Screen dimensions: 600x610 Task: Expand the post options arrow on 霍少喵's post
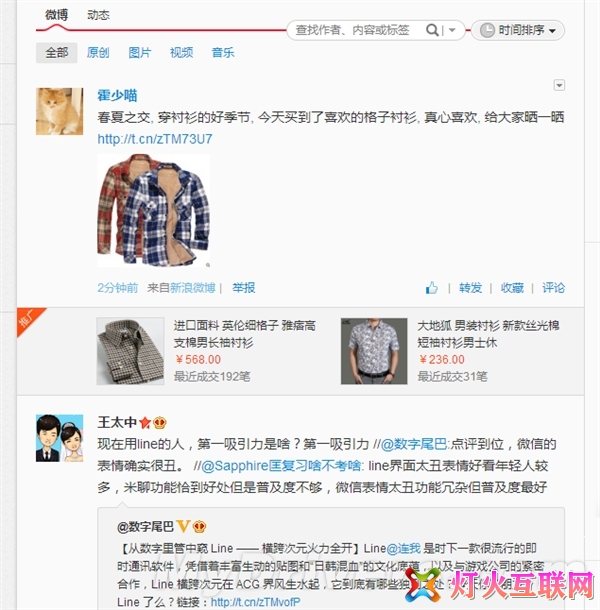(559, 85)
